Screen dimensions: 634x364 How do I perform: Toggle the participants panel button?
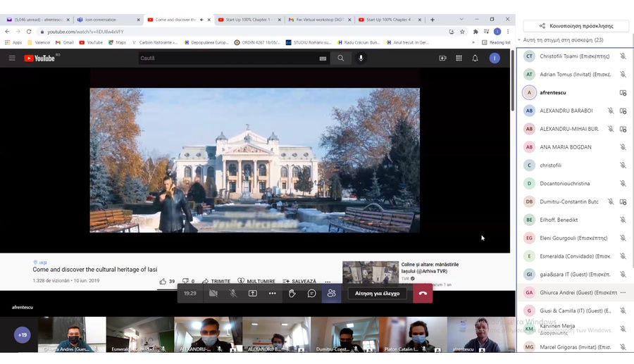(331, 293)
